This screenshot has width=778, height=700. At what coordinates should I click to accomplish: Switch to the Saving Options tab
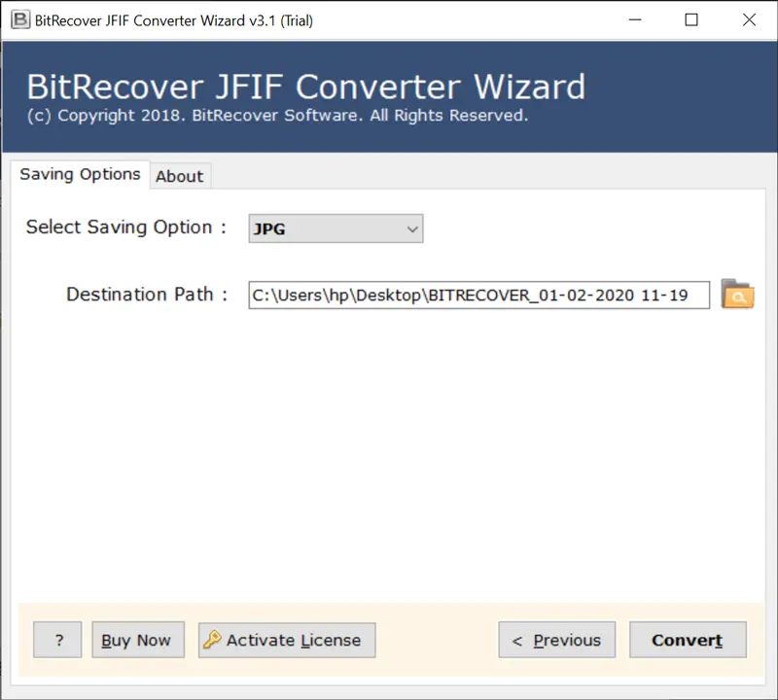[x=81, y=175]
